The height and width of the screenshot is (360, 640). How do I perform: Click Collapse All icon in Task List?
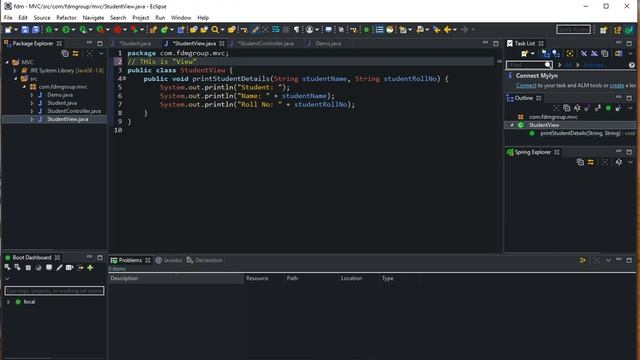tap(604, 53)
